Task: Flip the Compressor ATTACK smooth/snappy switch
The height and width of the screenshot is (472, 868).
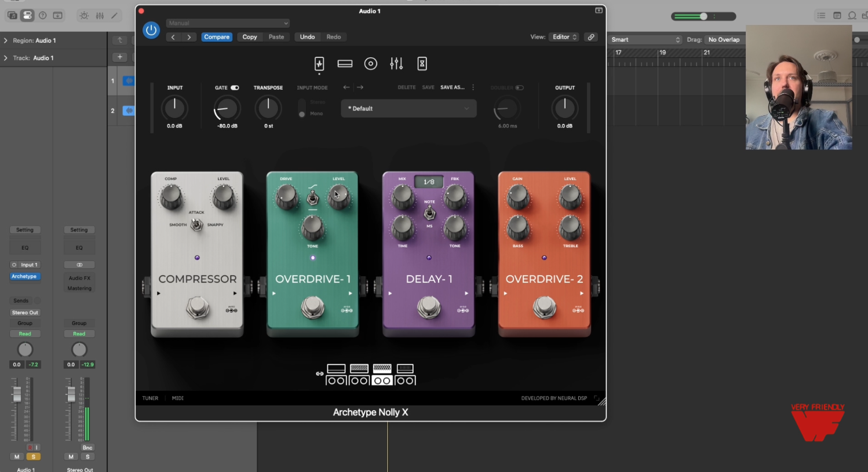Action: 197,225
